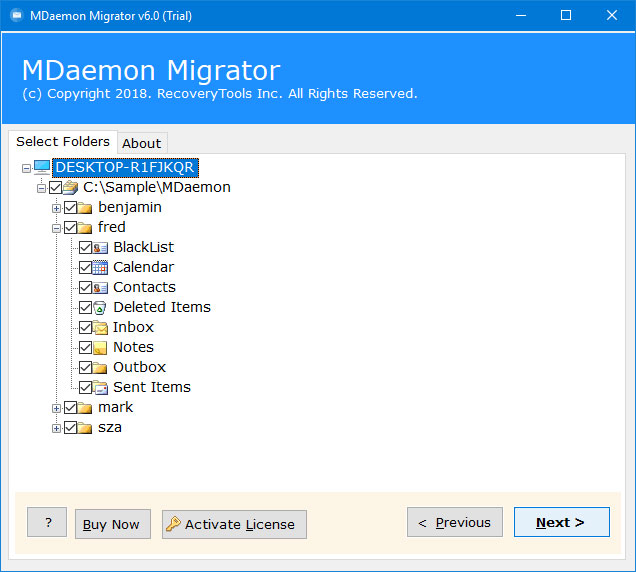The width and height of the screenshot is (636, 572).
Task: Open the About tab
Action: coord(142,143)
